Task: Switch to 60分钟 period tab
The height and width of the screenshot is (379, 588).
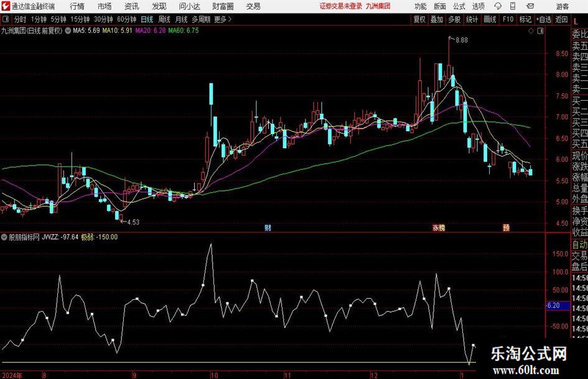Action: click(126, 19)
